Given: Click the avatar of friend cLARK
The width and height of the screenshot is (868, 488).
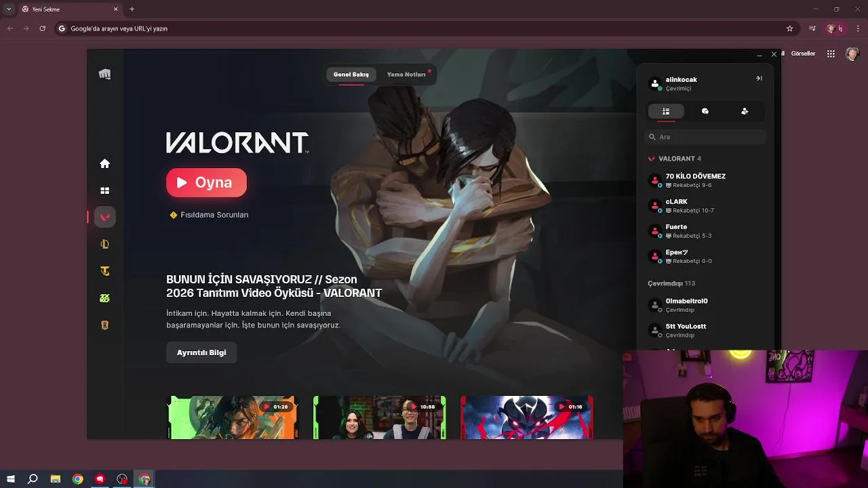Looking at the screenshot, I should [x=655, y=205].
